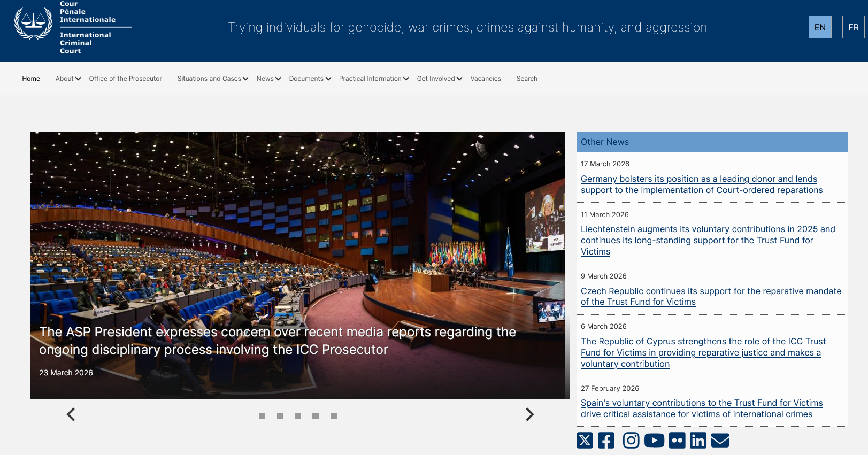Open the Instagram social icon
The height and width of the screenshot is (455, 868).
(631, 440)
